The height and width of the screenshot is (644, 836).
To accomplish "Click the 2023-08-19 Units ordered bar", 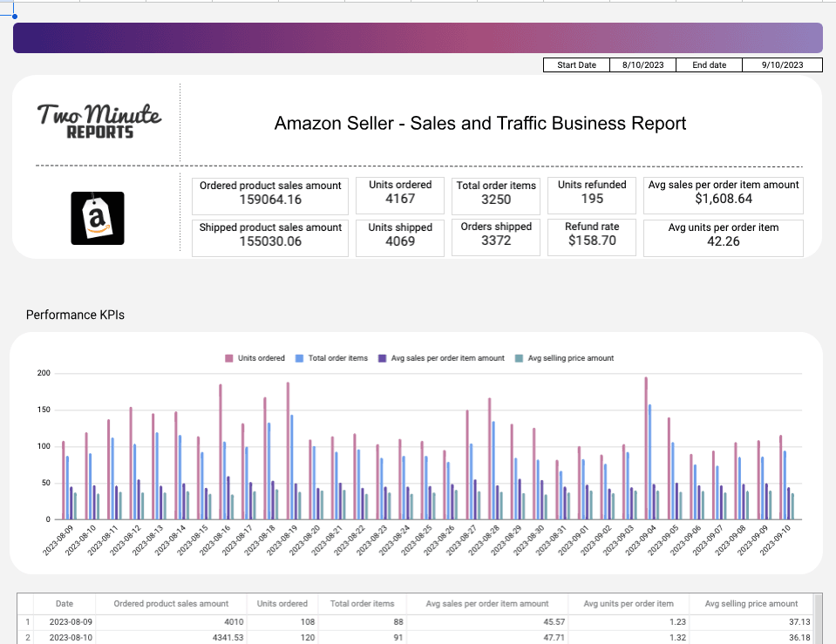I will [288, 451].
